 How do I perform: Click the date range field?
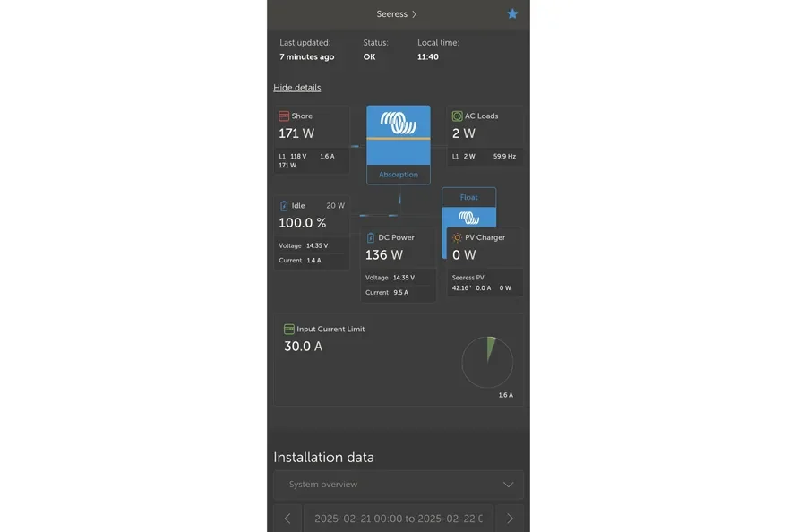click(399, 519)
